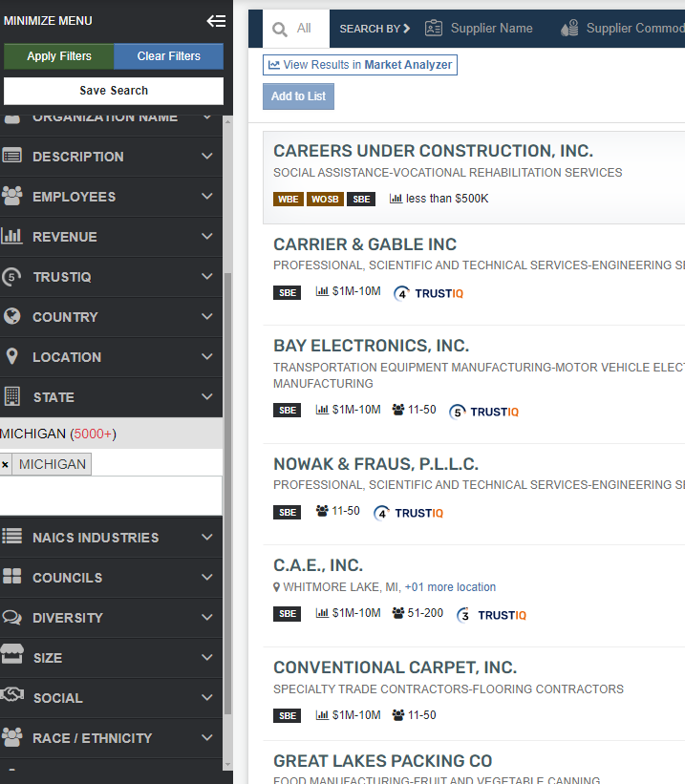Click the TrustIQ gauge icon in the filter menu
The image size is (685, 784).
11,277
